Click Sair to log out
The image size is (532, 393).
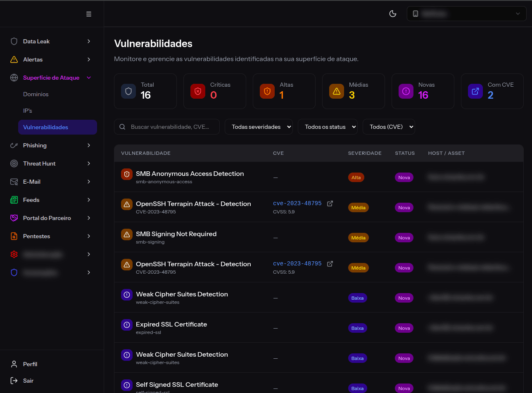click(x=29, y=381)
